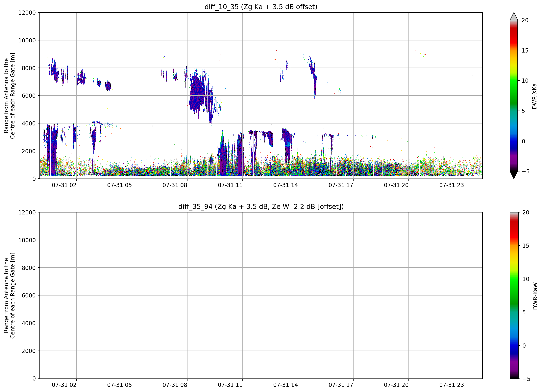Click the '07-31 02' x-axis label in the top plot
Image resolution: width=542 pixels, height=392 pixels.
(x=64, y=185)
